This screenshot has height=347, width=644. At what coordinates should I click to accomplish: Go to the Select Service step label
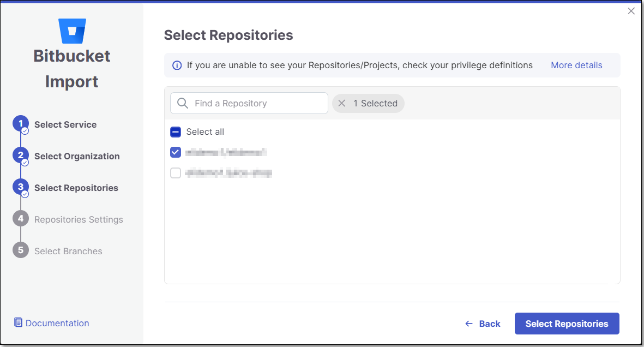click(x=65, y=124)
